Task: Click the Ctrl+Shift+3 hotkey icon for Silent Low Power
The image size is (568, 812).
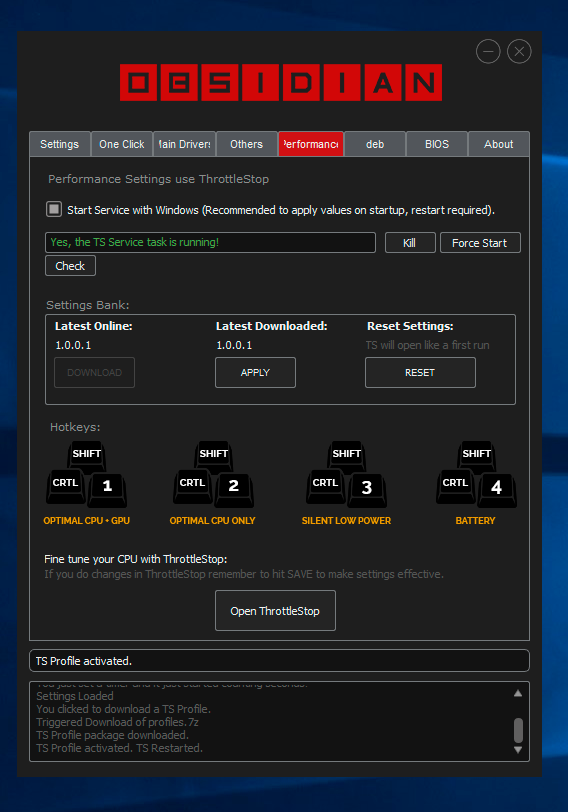Action: click(346, 474)
